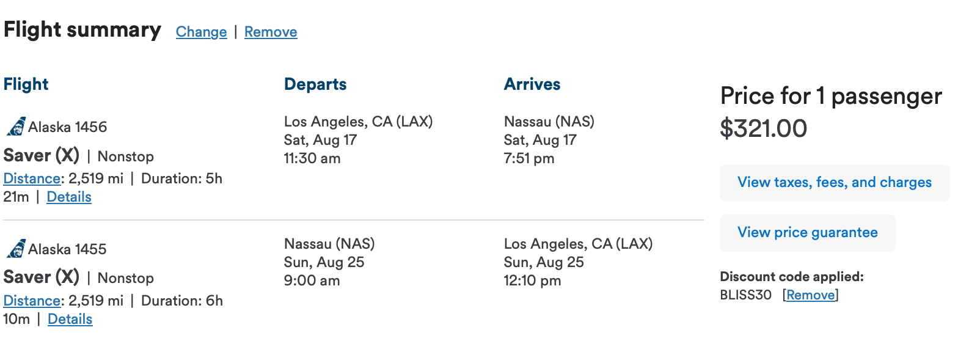Remove the BLISS30 discount code
This screenshot has height=352, width=980.
[x=810, y=295]
